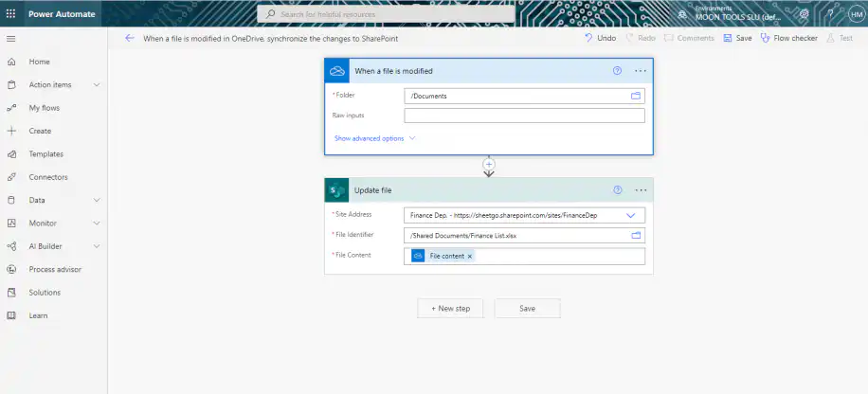The width and height of the screenshot is (868, 394).
Task: Collapse the left navigation hamburger menu
Action: (11, 39)
